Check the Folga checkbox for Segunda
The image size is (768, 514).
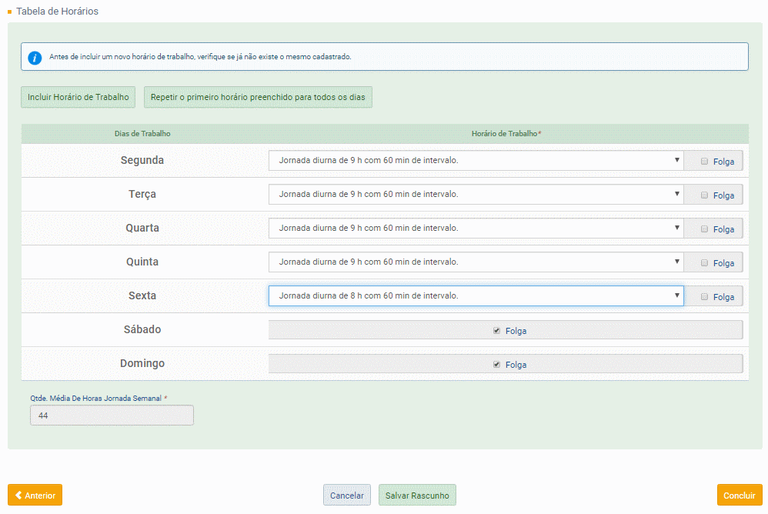click(704, 161)
